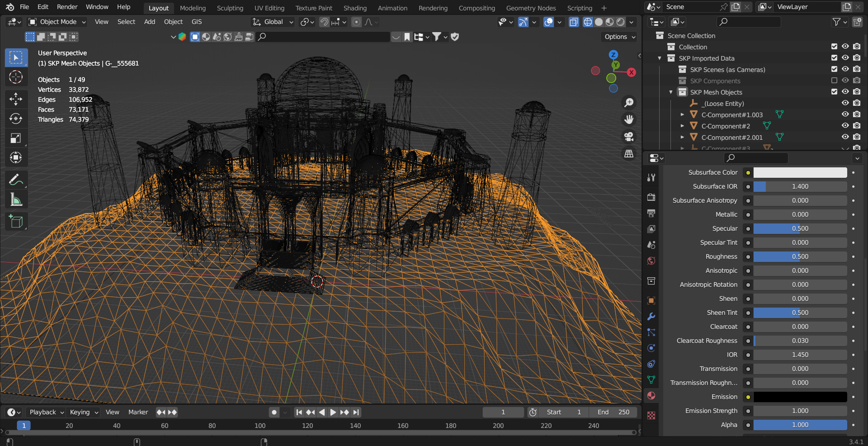The width and height of the screenshot is (868, 446).
Task: Open the Playback dropdown
Action: 47,412
